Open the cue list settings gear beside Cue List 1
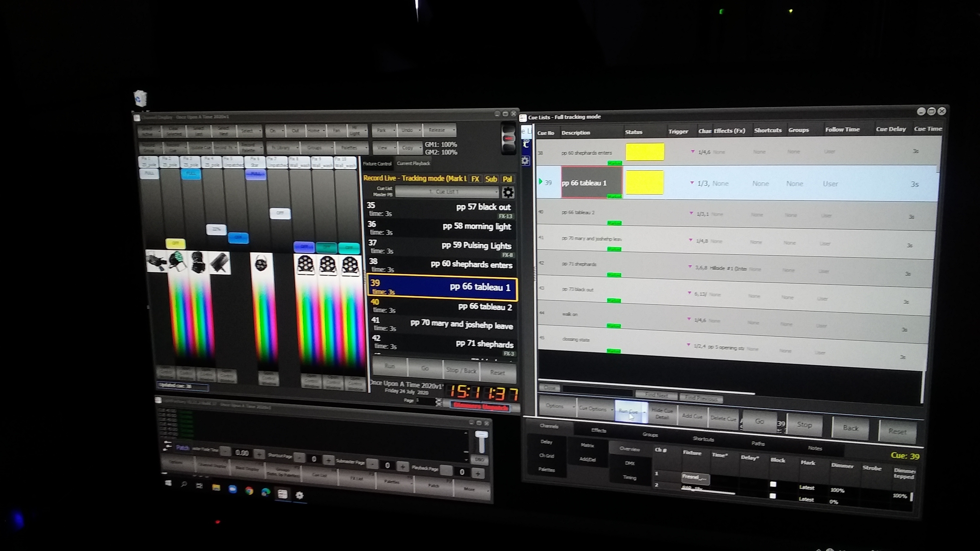Viewport: 980px width, 551px height. tap(508, 192)
